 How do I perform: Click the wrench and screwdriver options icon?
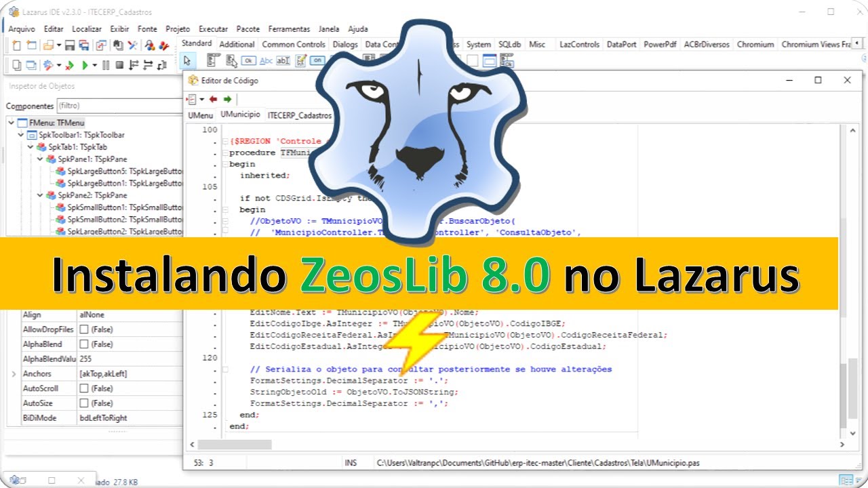coord(132,45)
